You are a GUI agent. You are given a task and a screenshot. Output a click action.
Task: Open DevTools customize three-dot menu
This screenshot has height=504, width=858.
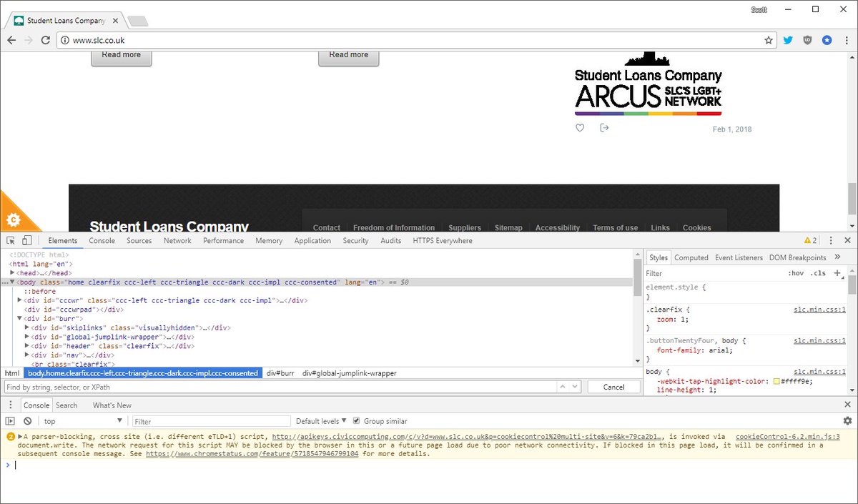coord(831,241)
